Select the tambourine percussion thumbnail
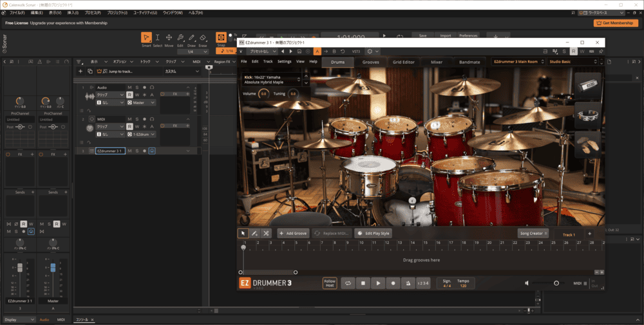This screenshot has height=325, width=644. click(588, 115)
